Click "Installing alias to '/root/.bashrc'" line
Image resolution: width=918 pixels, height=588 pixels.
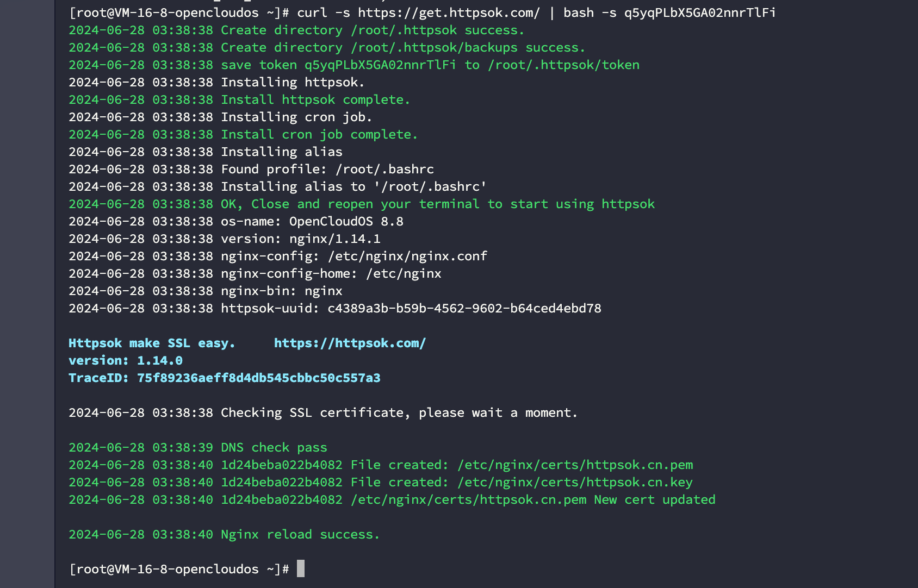(277, 186)
